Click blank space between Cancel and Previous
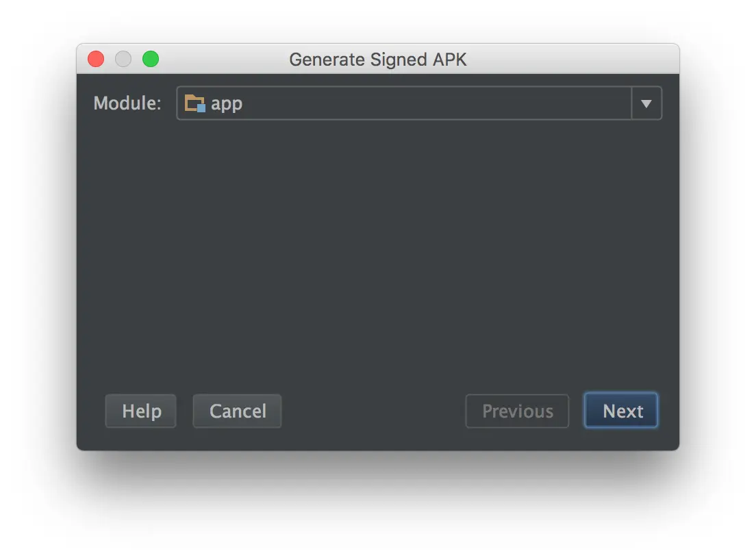Viewport: 756px width, 560px height. (374, 411)
